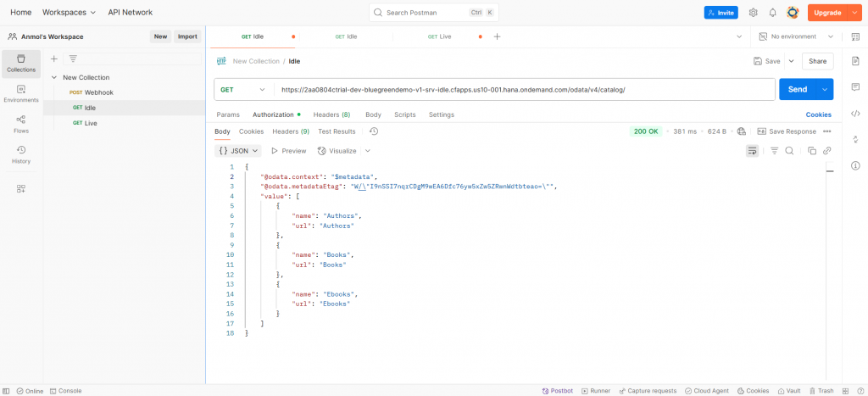Click the add new tab plus icon
Image resolution: width=868 pixels, height=396 pixels.
coord(497,36)
